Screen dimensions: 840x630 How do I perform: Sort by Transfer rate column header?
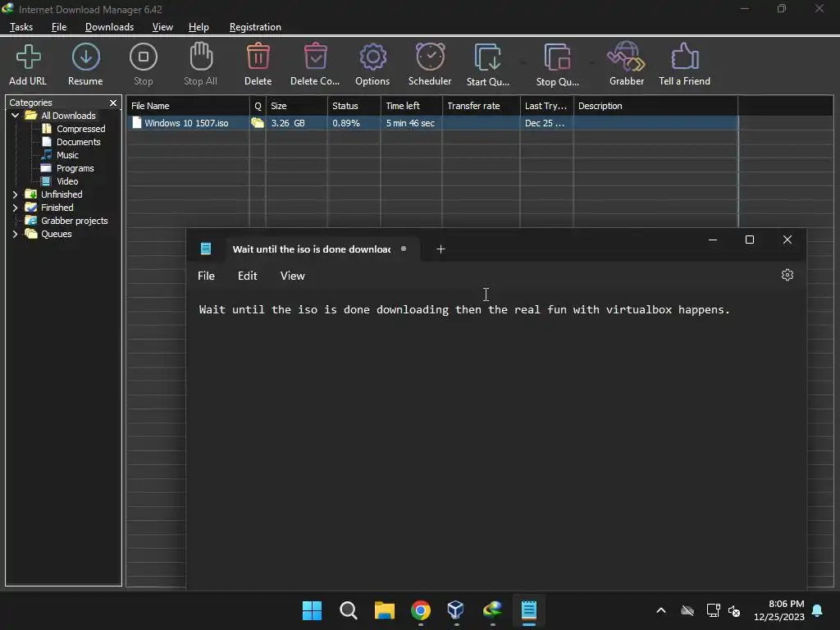pos(481,106)
